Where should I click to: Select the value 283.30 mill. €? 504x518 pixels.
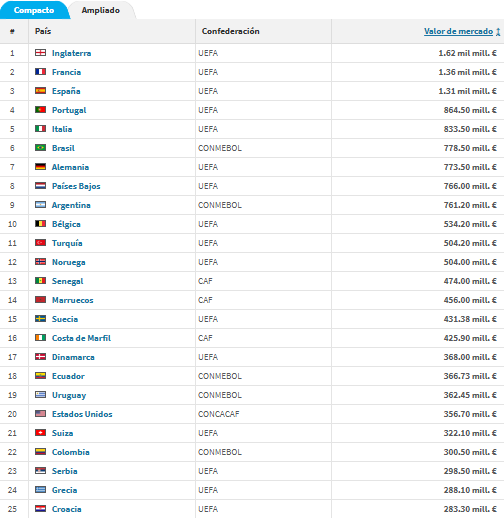[470, 509]
